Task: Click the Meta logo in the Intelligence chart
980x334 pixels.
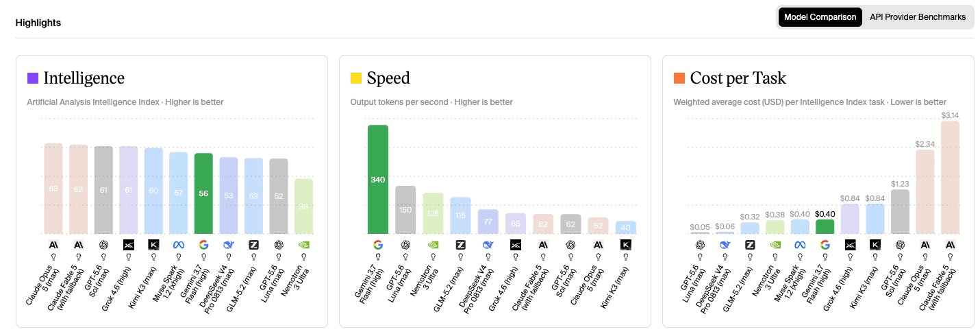Action: tap(179, 244)
